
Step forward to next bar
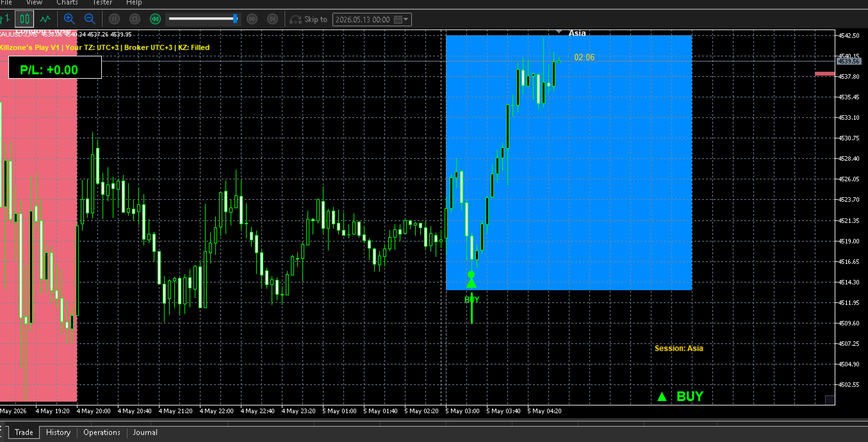click(273, 19)
